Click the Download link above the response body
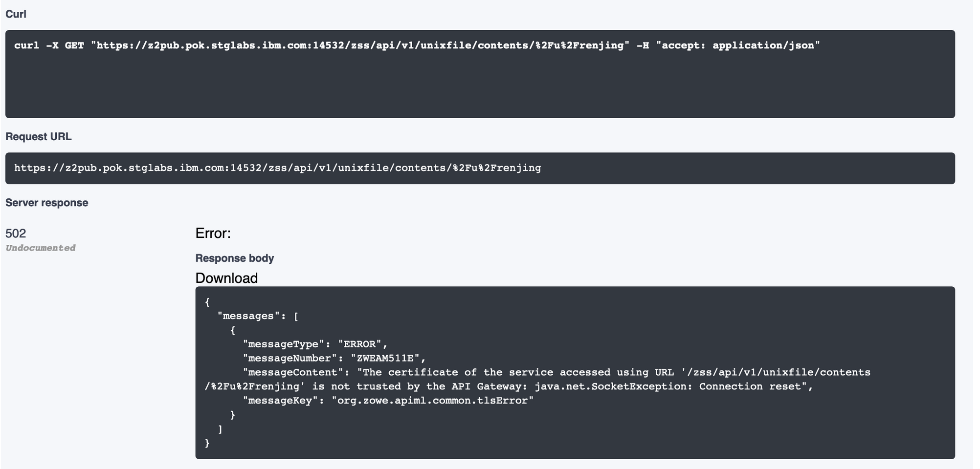This screenshot has width=980, height=469. pyautogui.click(x=225, y=278)
